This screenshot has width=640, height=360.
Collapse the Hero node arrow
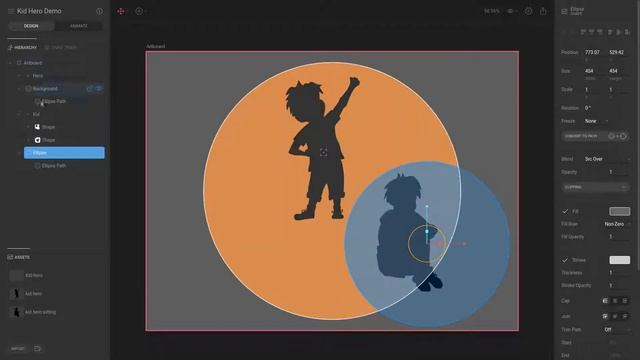pos(19,76)
